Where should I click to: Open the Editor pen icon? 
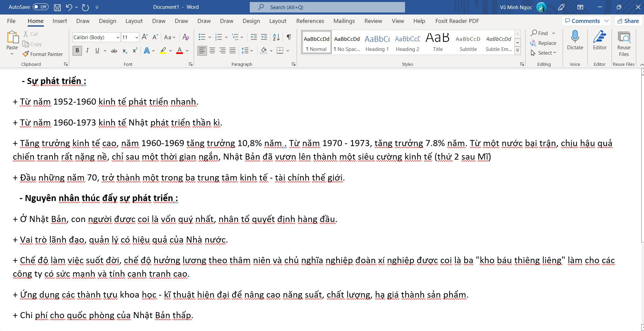[x=599, y=36]
